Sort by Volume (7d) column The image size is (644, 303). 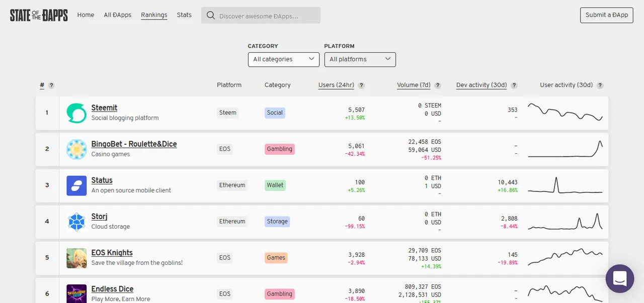414,85
